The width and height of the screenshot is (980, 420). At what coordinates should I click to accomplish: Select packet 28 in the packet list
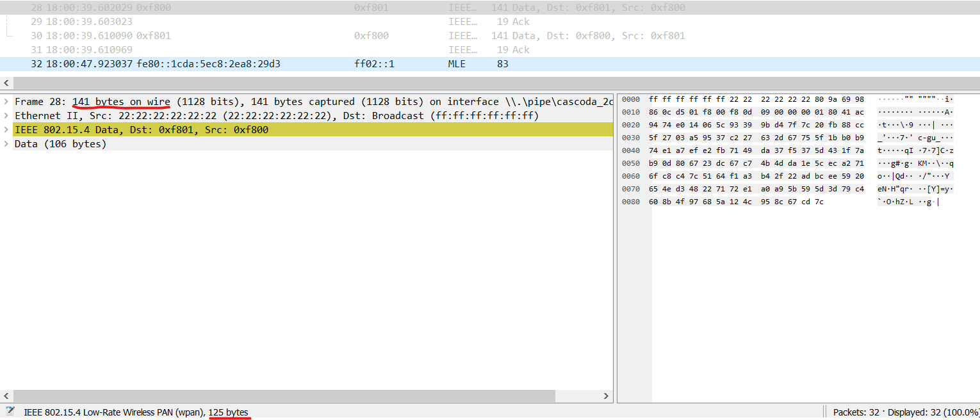click(490, 8)
